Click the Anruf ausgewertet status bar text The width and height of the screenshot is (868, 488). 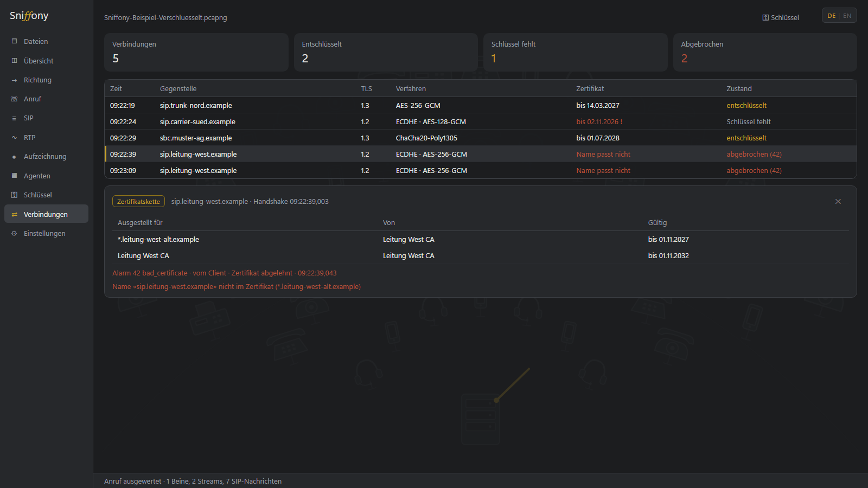coord(193,481)
